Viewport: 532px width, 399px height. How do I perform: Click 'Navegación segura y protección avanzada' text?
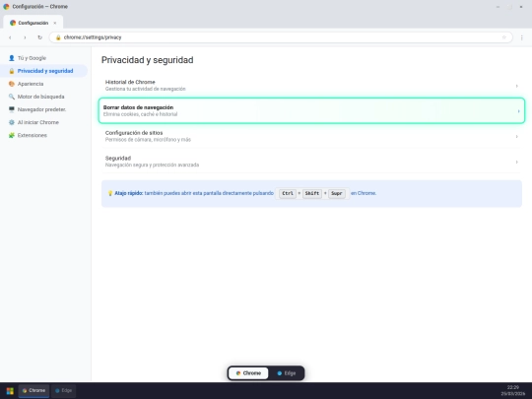click(152, 166)
